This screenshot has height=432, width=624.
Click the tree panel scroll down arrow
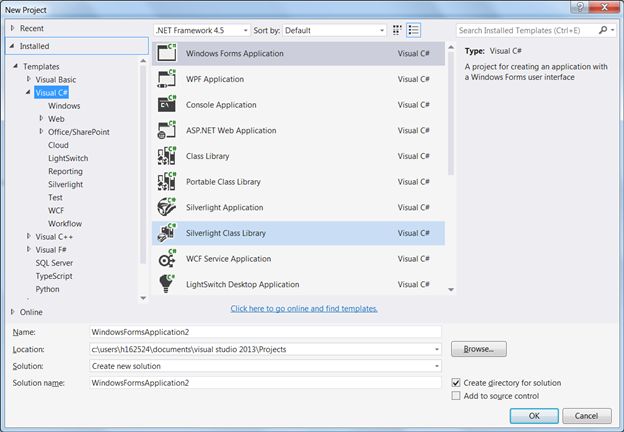[x=143, y=298]
